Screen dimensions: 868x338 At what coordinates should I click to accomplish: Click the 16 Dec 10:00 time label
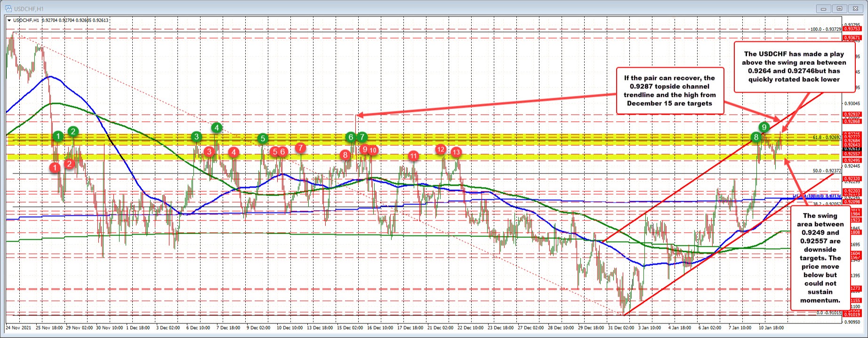pos(380,328)
